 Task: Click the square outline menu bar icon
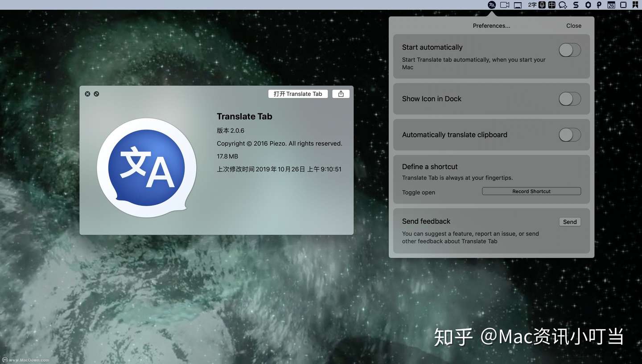[x=624, y=5]
